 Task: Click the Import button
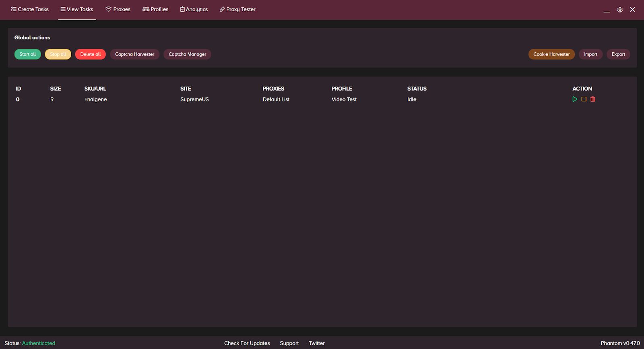pos(590,54)
